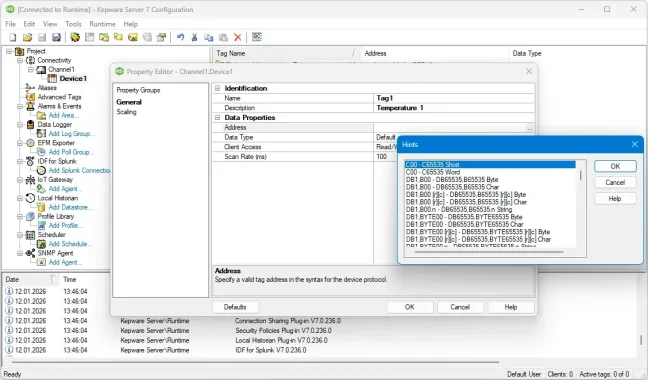The width and height of the screenshot is (648, 380).
Task: Collapse the Profile Library tree node
Action: pos(20,216)
